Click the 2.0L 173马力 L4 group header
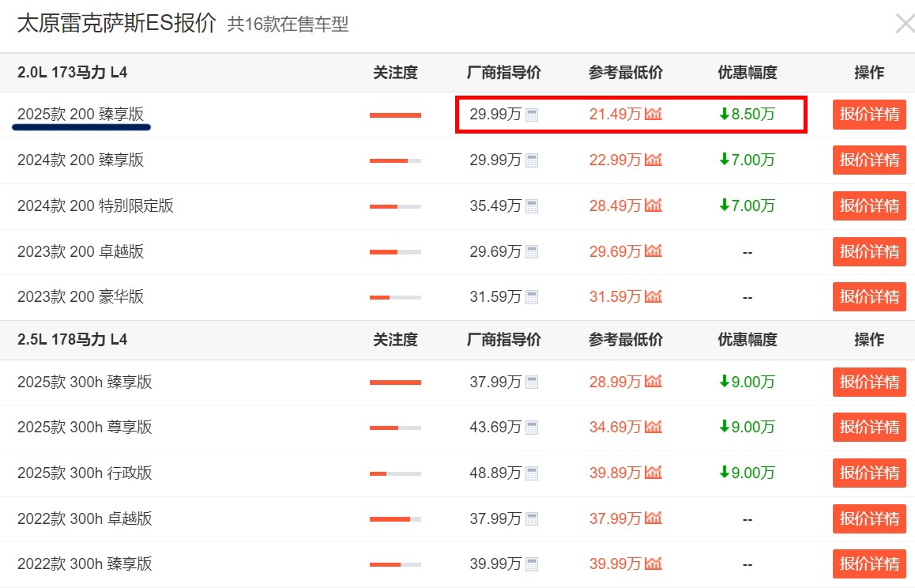The image size is (915, 588). pyautogui.click(x=73, y=73)
